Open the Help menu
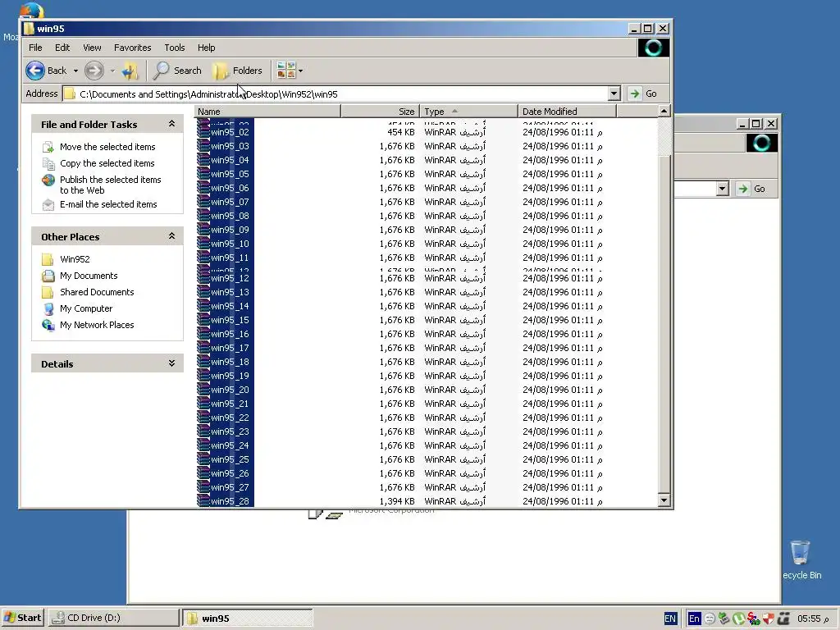 click(206, 48)
